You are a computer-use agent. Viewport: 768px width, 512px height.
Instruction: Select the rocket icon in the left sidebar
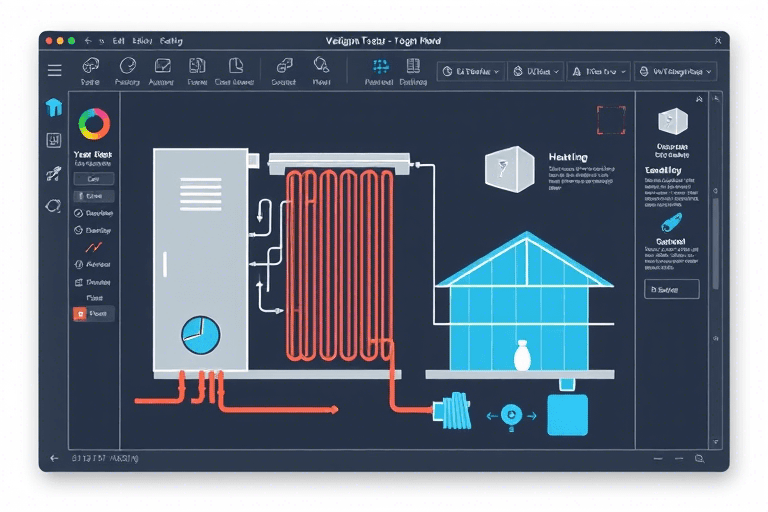(54, 173)
